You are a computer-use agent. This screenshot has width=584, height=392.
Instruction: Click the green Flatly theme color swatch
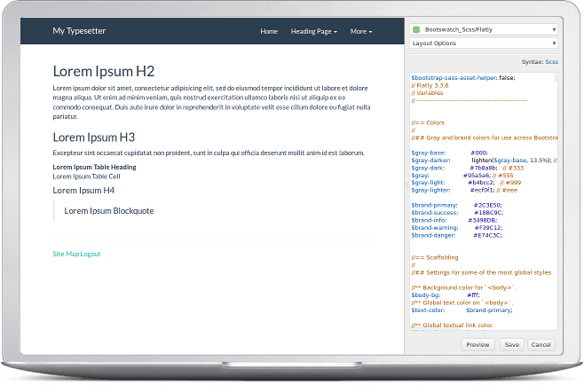tap(415, 29)
